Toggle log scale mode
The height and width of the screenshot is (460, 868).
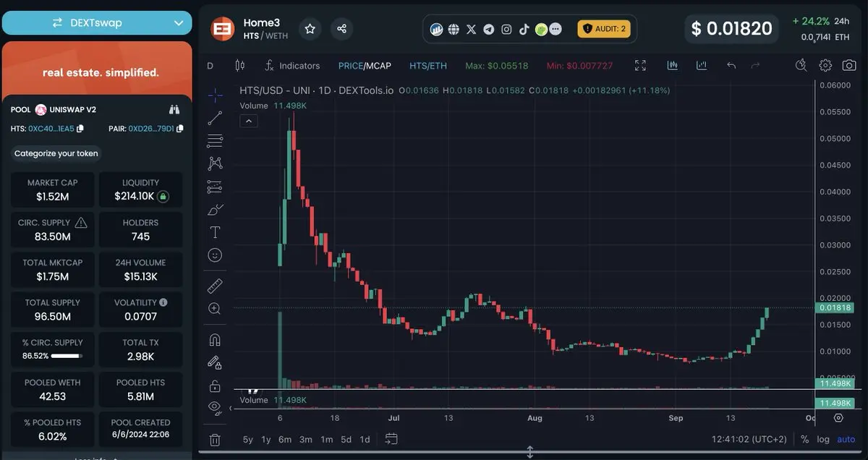click(823, 439)
